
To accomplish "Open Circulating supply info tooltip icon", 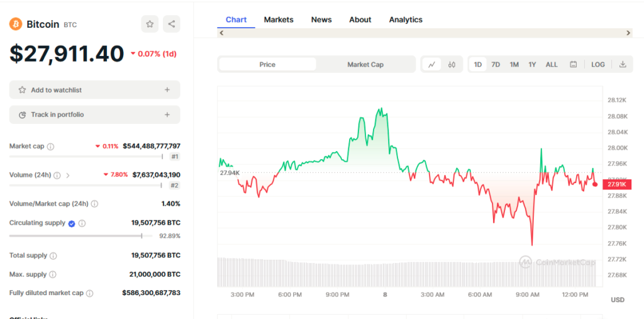I will pyautogui.click(x=82, y=223).
